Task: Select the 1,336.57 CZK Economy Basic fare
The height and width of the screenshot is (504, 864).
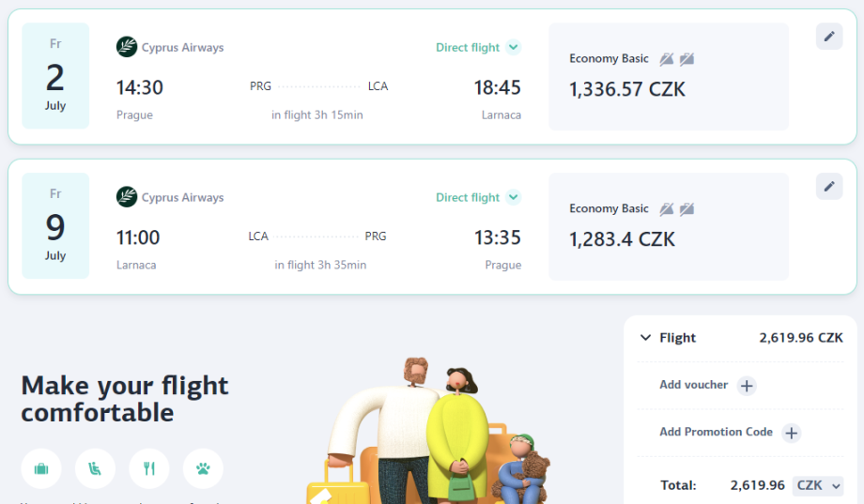Action: tap(668, 76)
